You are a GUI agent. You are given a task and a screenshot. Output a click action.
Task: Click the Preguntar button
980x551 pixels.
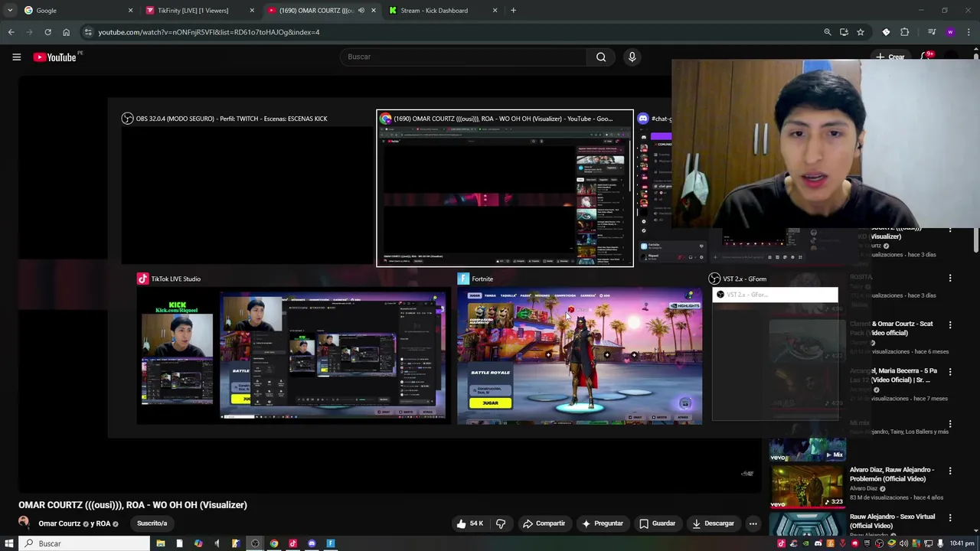coord(602,523)
